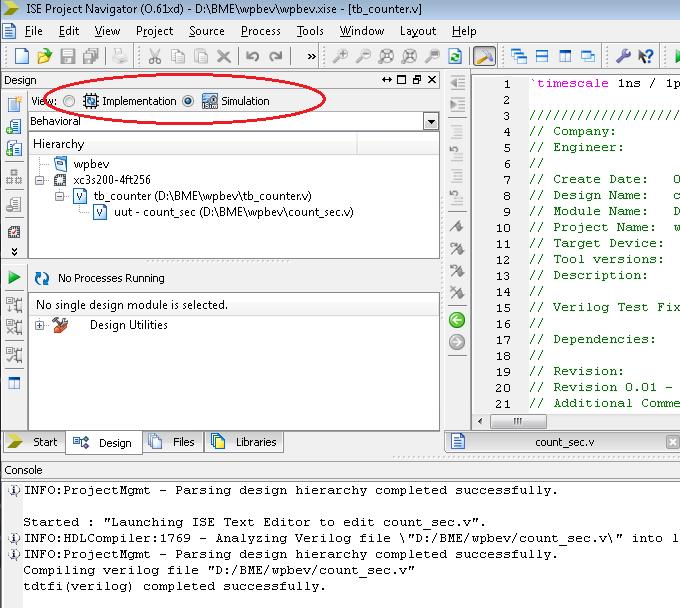Select the Implementation view radio button
The height and width of the screenshot is (608, 680).
pos(69,101)
